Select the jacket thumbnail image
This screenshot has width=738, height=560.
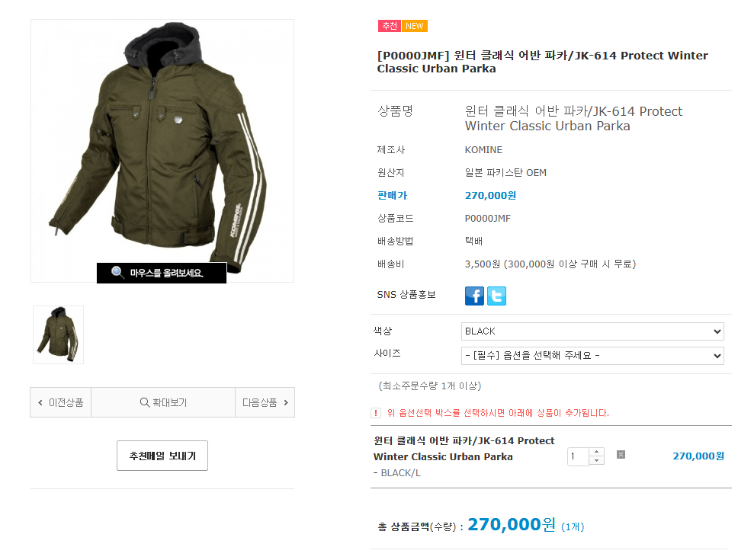59,334
